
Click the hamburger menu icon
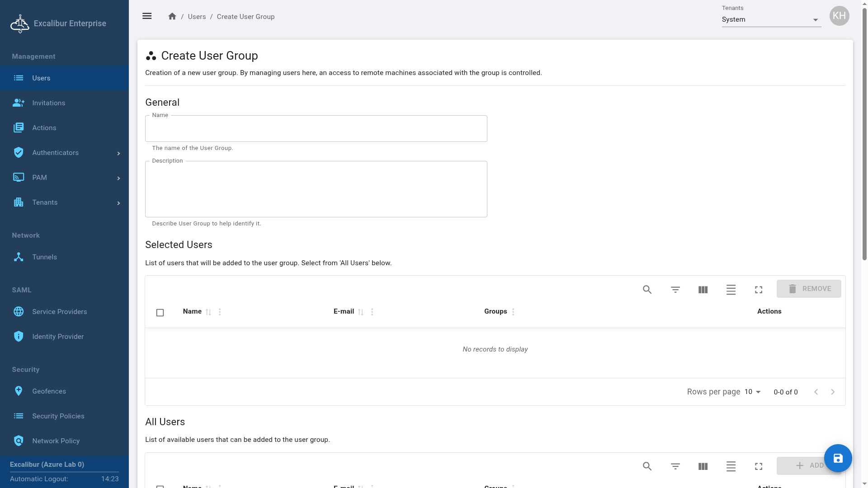147,16
